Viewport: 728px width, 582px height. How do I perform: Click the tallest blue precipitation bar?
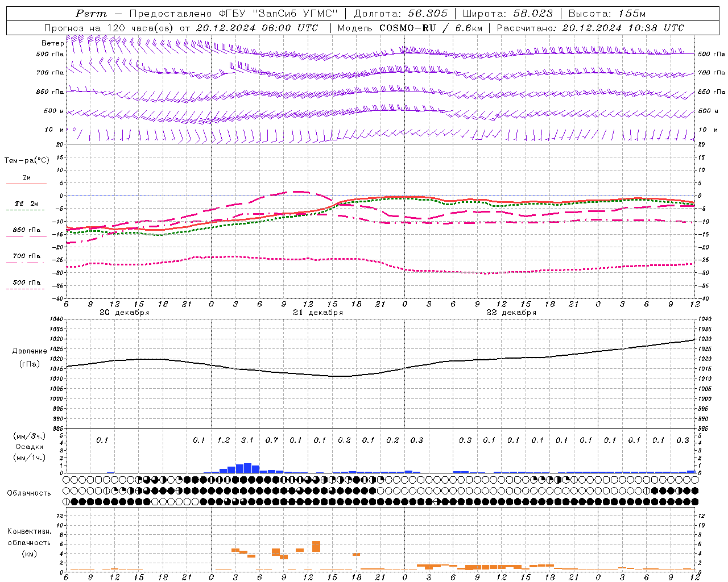tap(247, 468)
